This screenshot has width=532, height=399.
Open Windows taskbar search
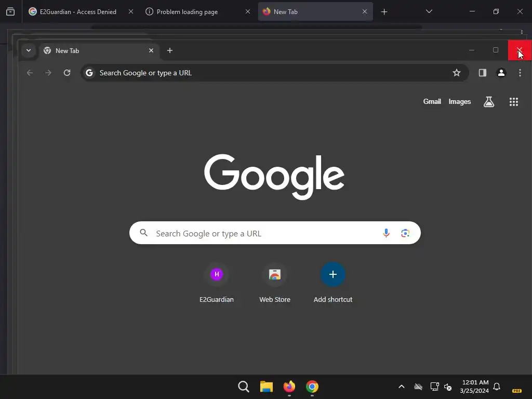pos(244,387)
